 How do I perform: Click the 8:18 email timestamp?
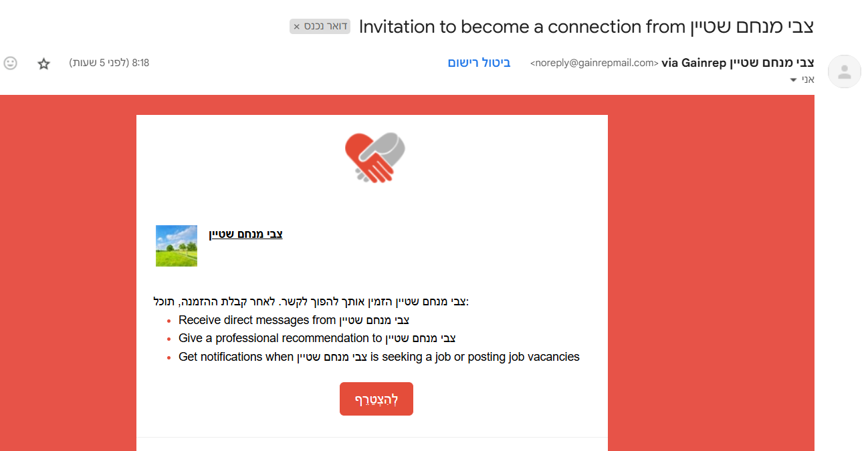[109, 63]
